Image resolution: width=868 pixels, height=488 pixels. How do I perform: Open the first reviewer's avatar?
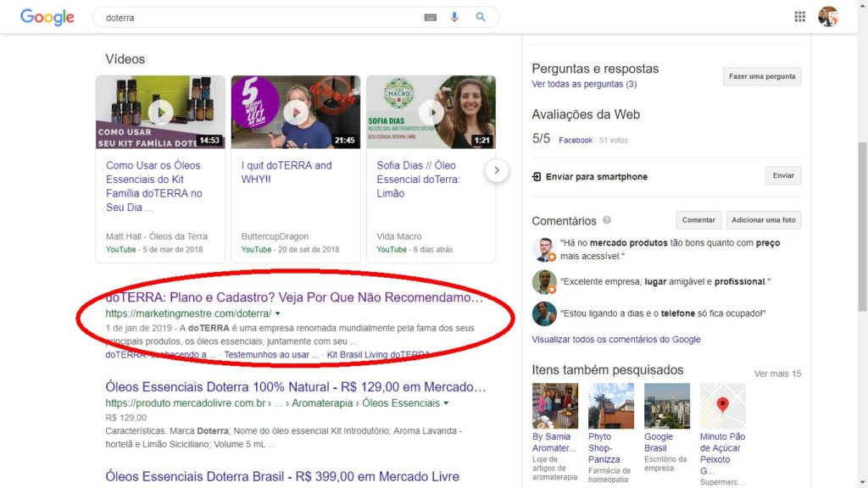[544, 250]
